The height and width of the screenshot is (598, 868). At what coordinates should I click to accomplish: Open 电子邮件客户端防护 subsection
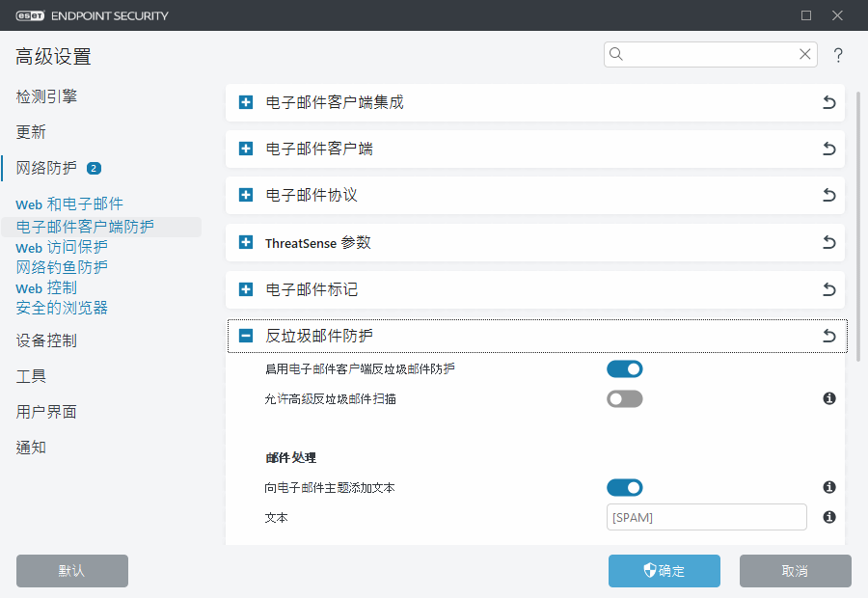click(85, 227)
